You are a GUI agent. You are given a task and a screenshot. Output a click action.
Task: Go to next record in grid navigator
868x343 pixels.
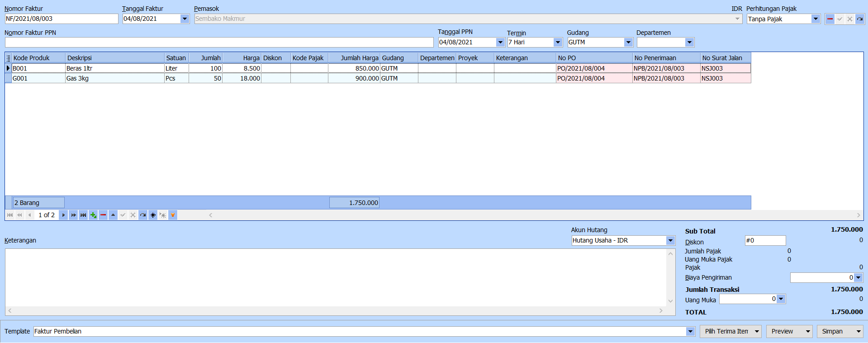point(63,215)
